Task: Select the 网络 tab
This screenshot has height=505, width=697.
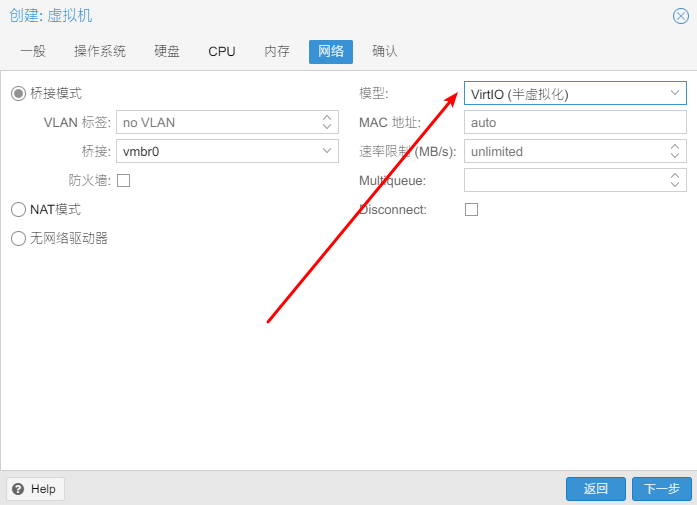Action: pyautogui.click(x=331, y=52)
